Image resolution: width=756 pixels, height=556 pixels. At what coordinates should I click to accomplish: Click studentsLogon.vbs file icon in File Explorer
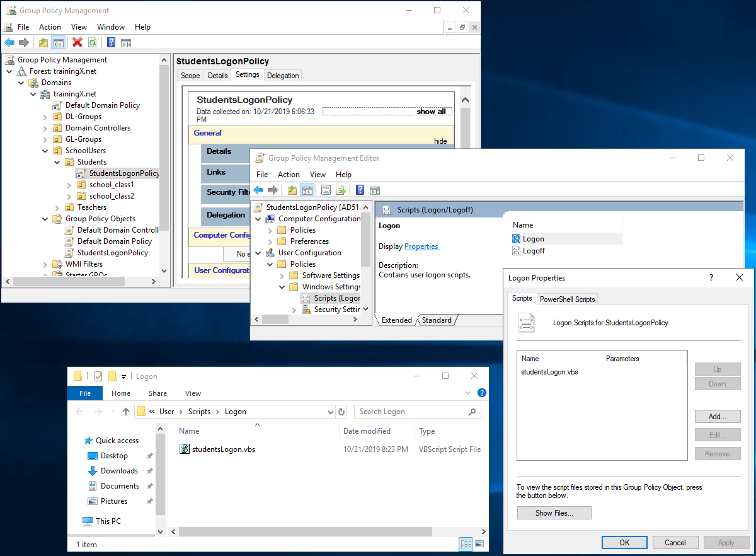(185, 449)
